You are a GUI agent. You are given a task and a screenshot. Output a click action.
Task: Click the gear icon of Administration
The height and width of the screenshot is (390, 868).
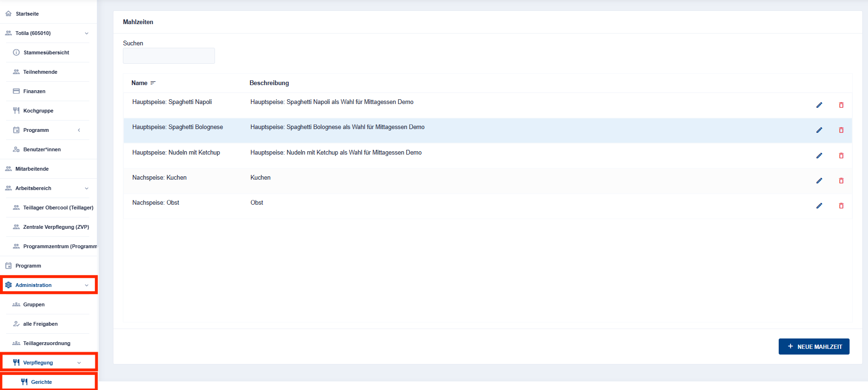pyautogui.click(x=9, y=285)
